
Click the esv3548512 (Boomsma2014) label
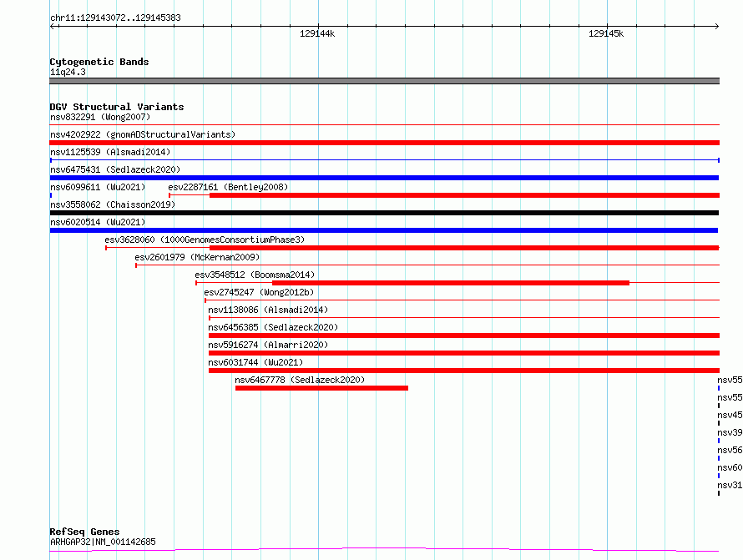tap(255, 275)
